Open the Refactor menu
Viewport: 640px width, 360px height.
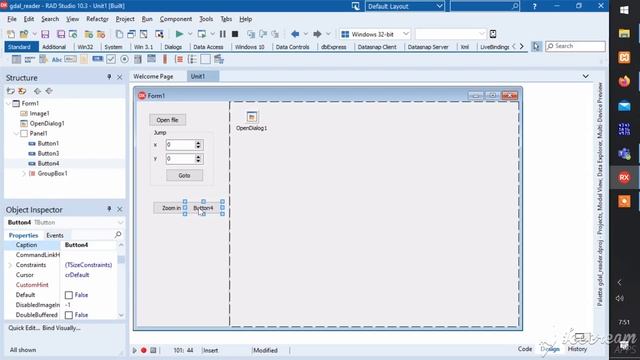97,19
